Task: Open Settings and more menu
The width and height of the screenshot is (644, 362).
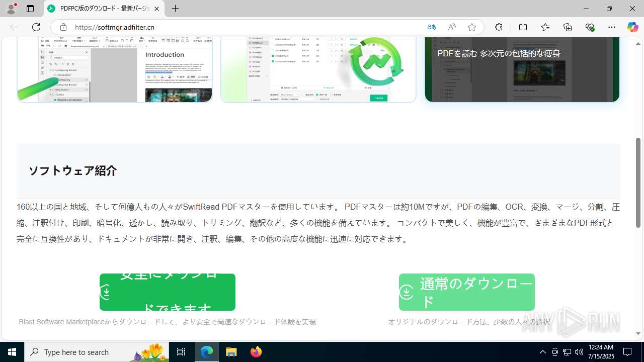Action: [x=612, y=27]
